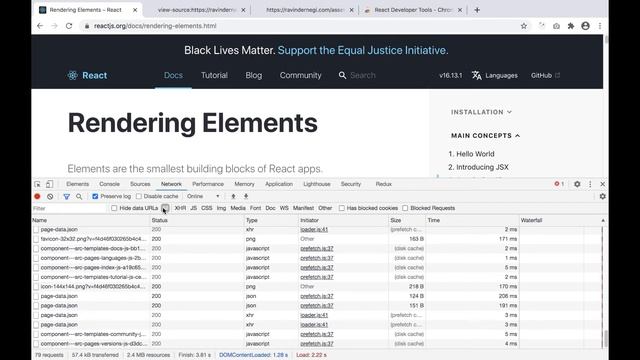The image size is (640, 360).
Task: Click the network Filter text field
Action: (x=69, y=208)
